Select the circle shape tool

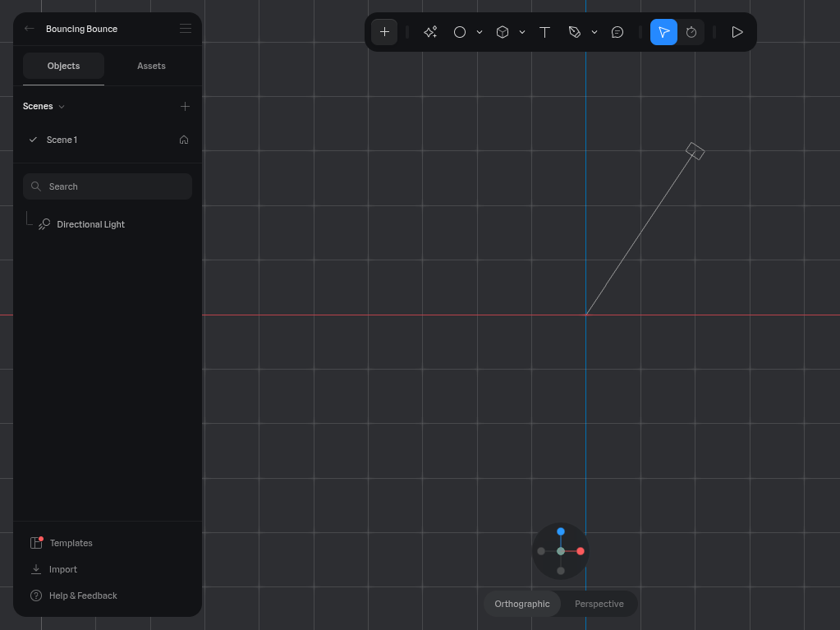pyautogui.click(x=460, y=32)
